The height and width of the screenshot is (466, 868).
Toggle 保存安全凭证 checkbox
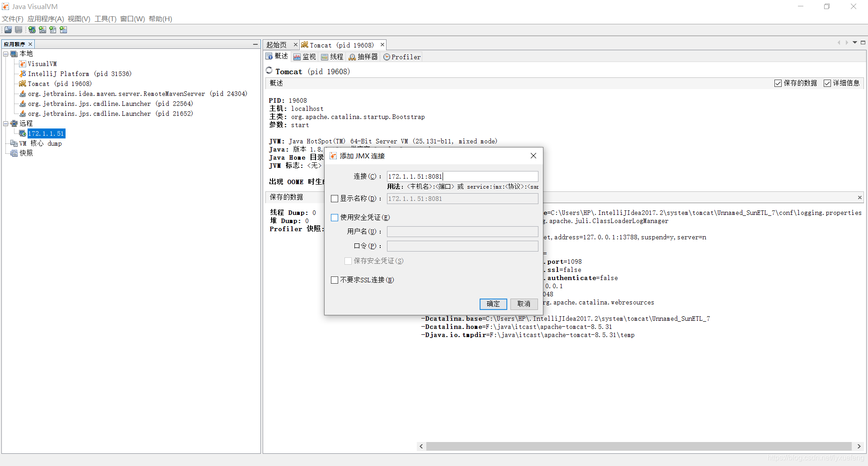[x=348, y=261]
